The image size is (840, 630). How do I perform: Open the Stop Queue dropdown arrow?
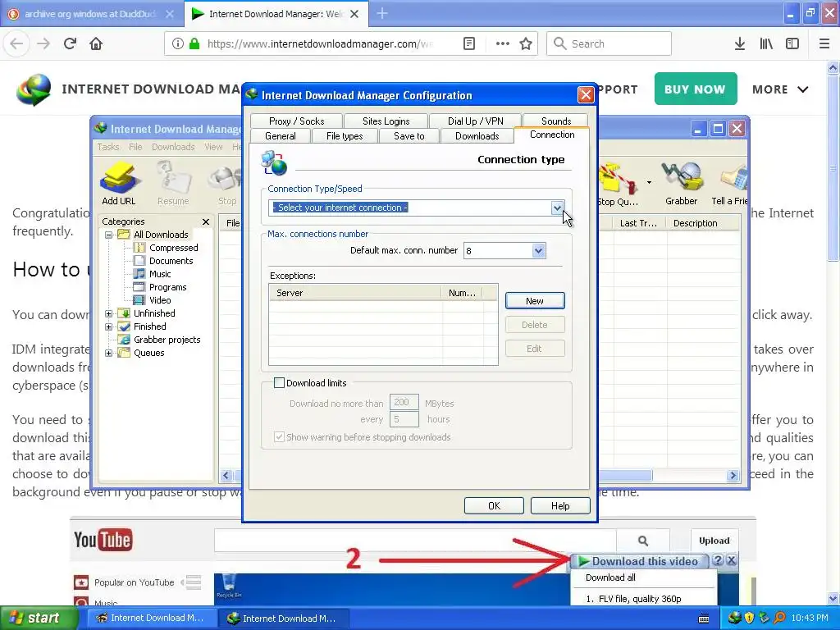coord(649,183)
